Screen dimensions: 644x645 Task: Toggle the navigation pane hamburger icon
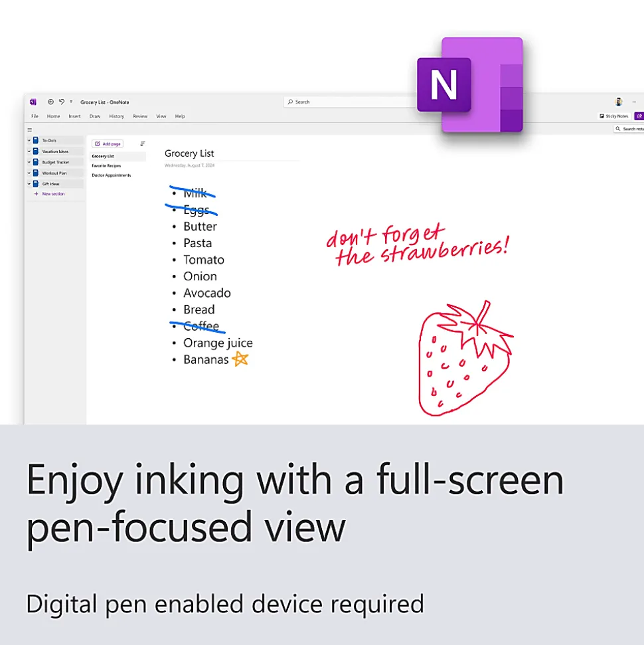[30, 130]
